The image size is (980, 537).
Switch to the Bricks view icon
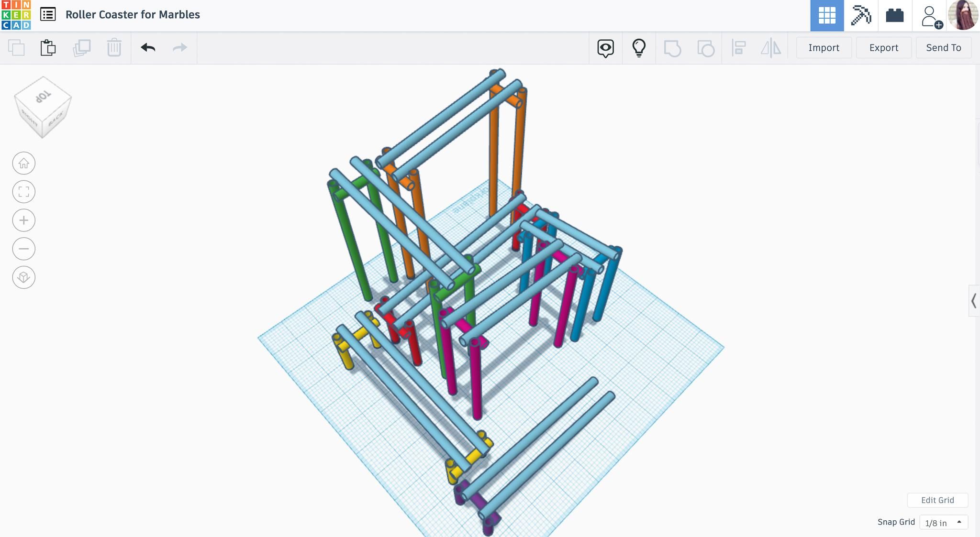894,15
